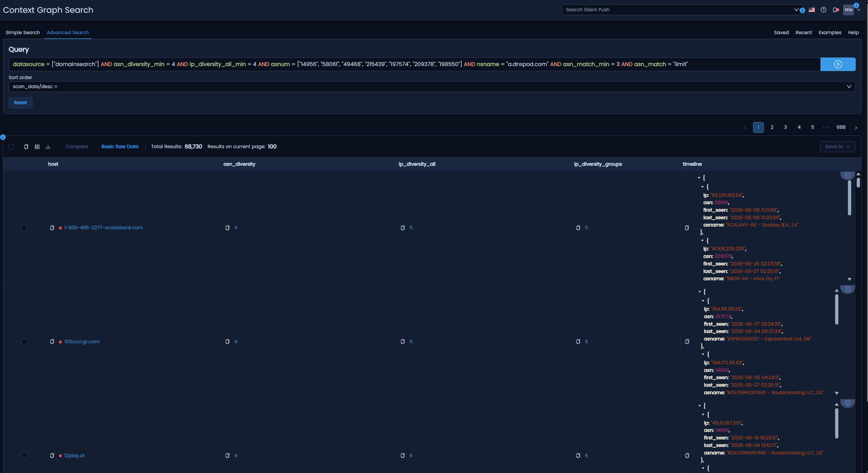868x473 pixels.
Task: Select the Advanced Search tab
Action: [68, 33]
